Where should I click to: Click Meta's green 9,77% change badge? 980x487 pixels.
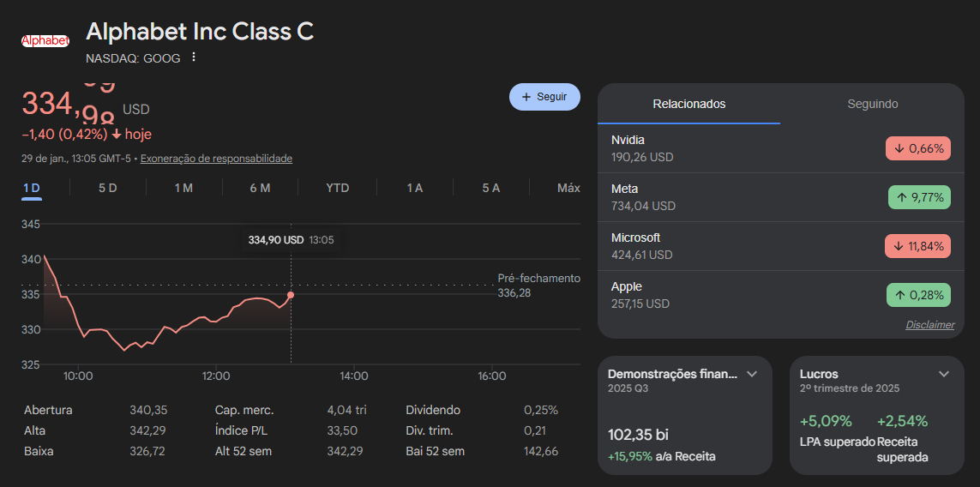pos(918,197)
